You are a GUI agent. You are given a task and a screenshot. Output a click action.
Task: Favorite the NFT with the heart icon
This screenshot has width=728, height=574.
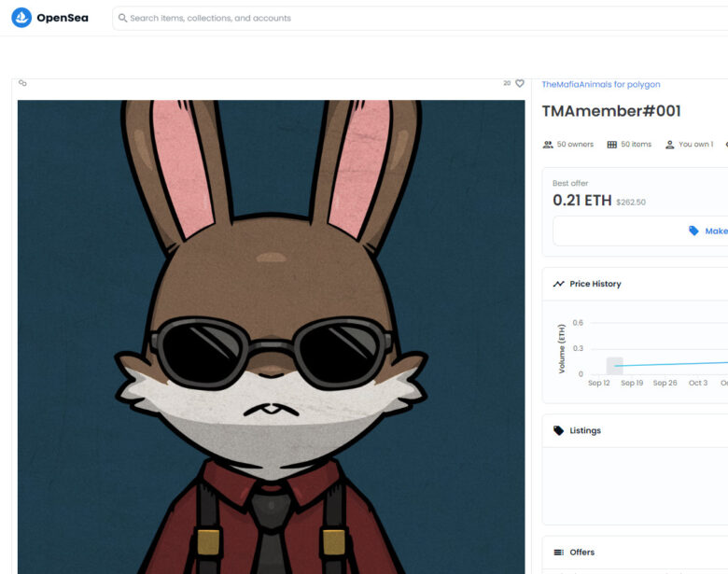coord(520,83)
